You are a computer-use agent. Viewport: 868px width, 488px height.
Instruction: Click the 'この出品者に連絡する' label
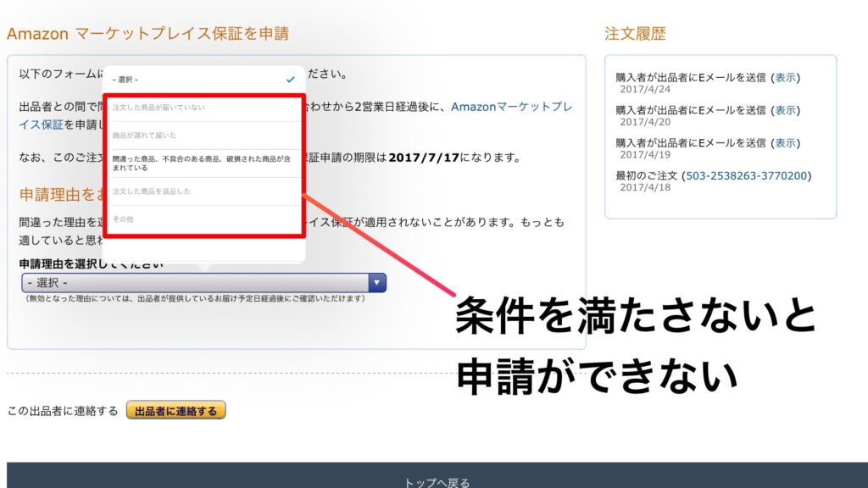63,411
